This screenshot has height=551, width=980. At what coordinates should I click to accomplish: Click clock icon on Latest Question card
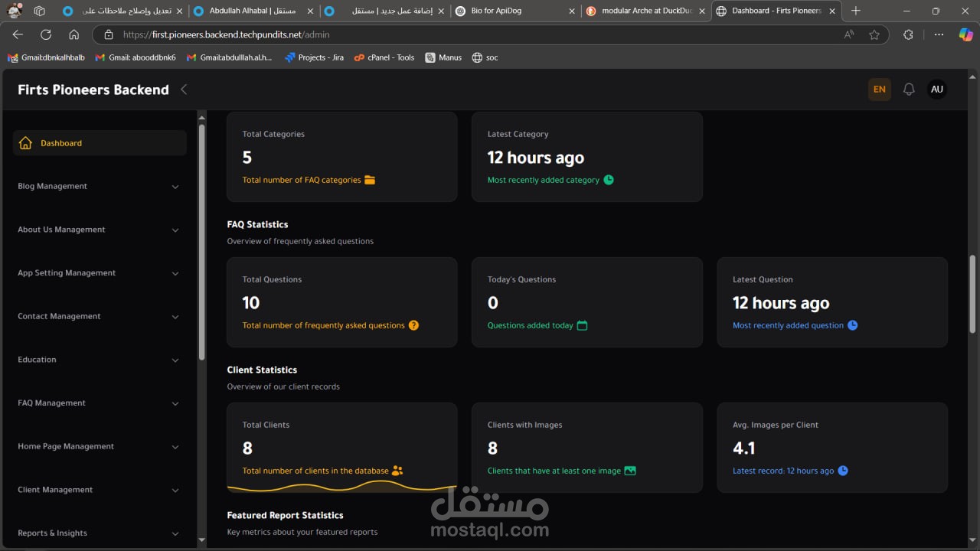852,325
